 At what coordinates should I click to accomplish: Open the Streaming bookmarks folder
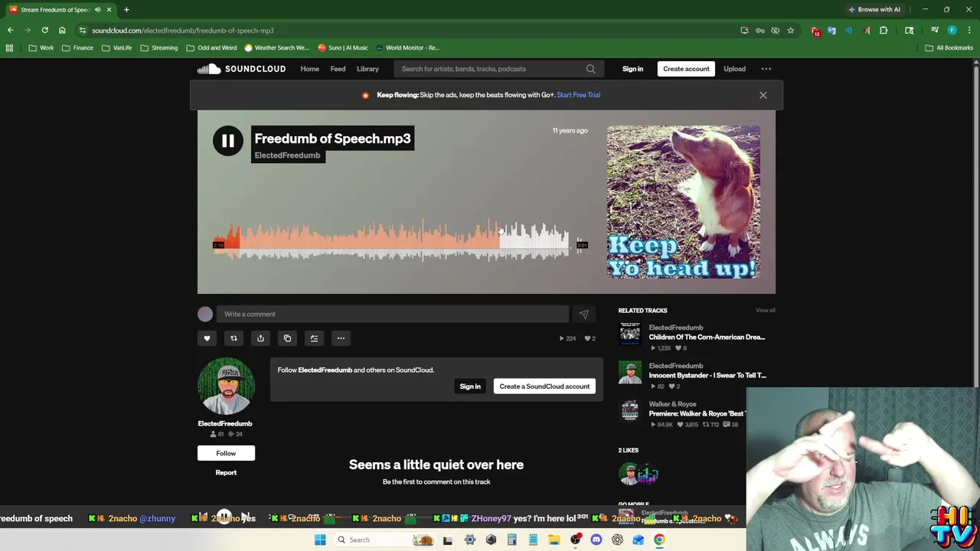(x=158, y=47)
